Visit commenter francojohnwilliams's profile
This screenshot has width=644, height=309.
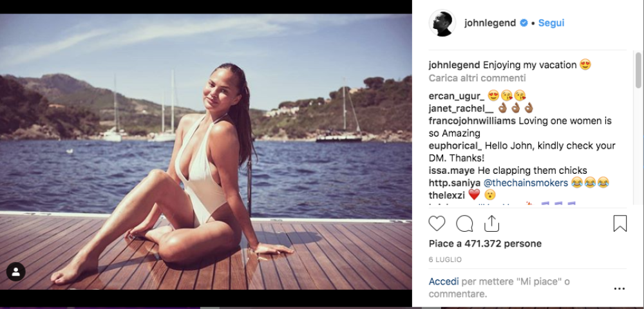click(x=472, y=120)
